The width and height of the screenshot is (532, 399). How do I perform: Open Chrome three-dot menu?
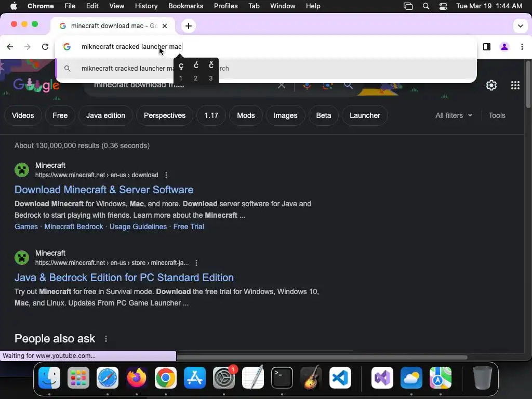[x=522, y=47]
